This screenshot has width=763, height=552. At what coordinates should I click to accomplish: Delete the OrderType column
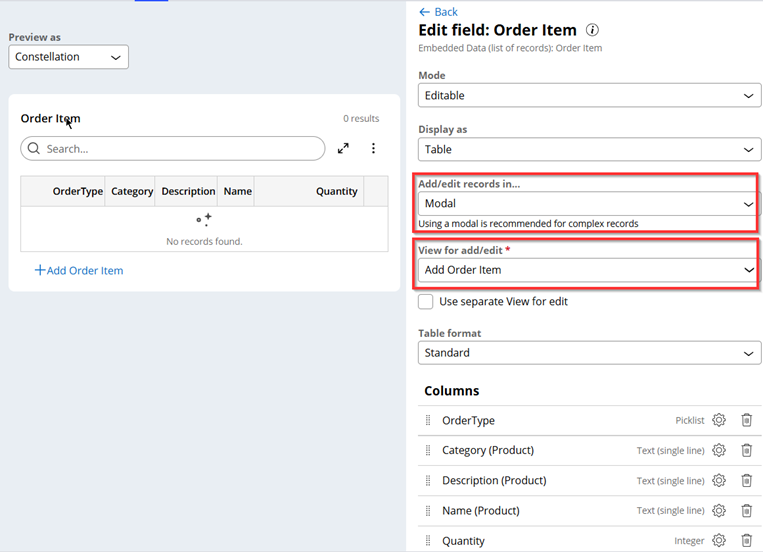pyautogui.click(x=746, y=420)
